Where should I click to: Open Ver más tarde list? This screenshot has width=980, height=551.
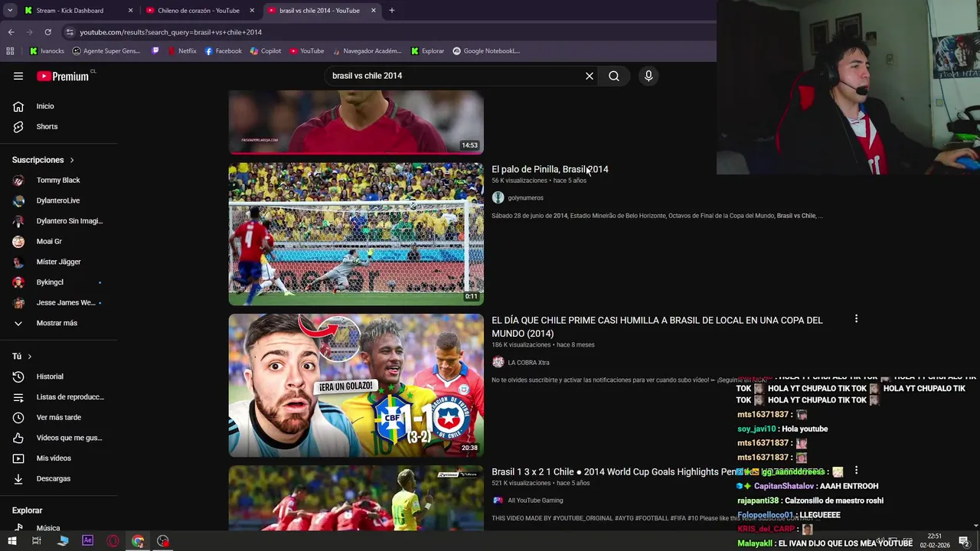[59, 417]
